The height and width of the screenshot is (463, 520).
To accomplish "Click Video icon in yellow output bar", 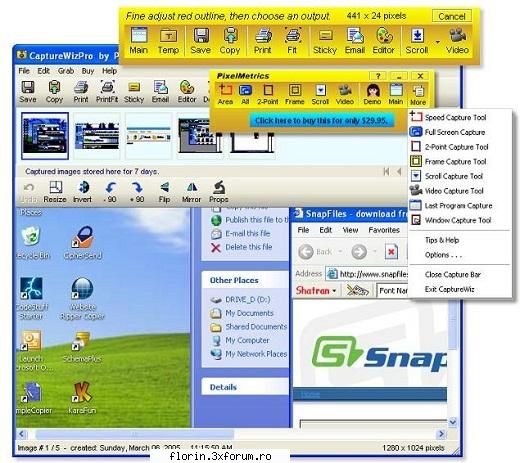I will [x=457, y=41].
